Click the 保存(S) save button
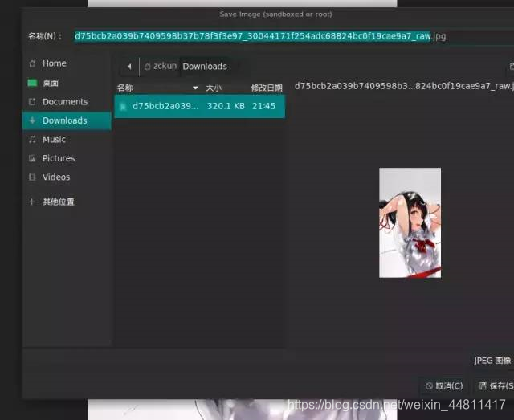The width and height of the screenshot is (514, 420). coord(496,386)
